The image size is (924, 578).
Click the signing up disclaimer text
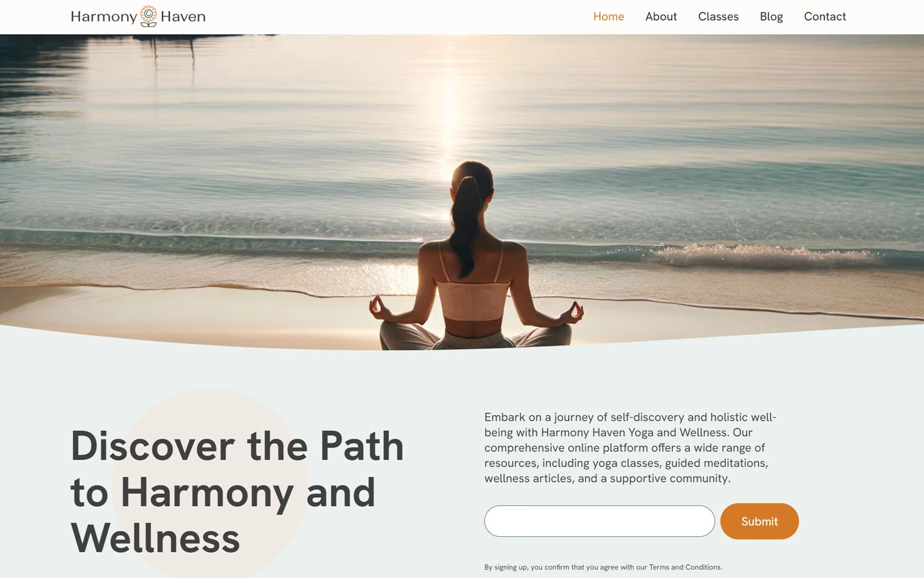click(603, 567)
